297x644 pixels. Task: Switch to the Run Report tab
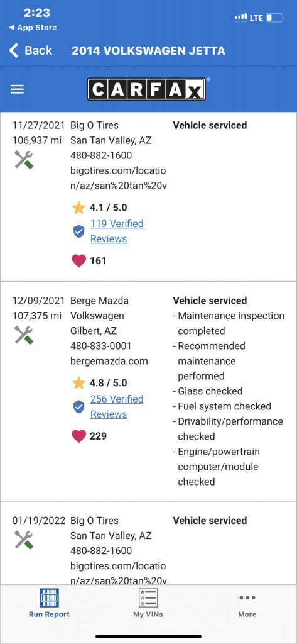(49, 603)
